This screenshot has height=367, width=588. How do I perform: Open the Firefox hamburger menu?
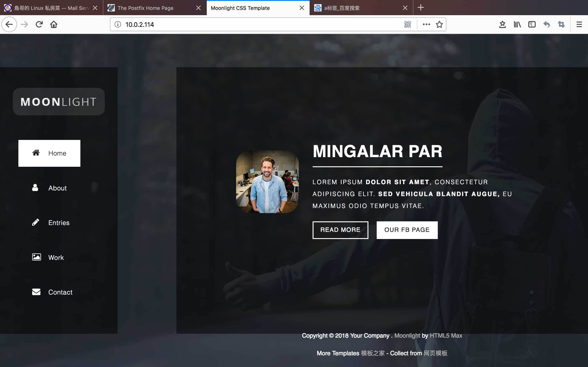coord(579,25)
